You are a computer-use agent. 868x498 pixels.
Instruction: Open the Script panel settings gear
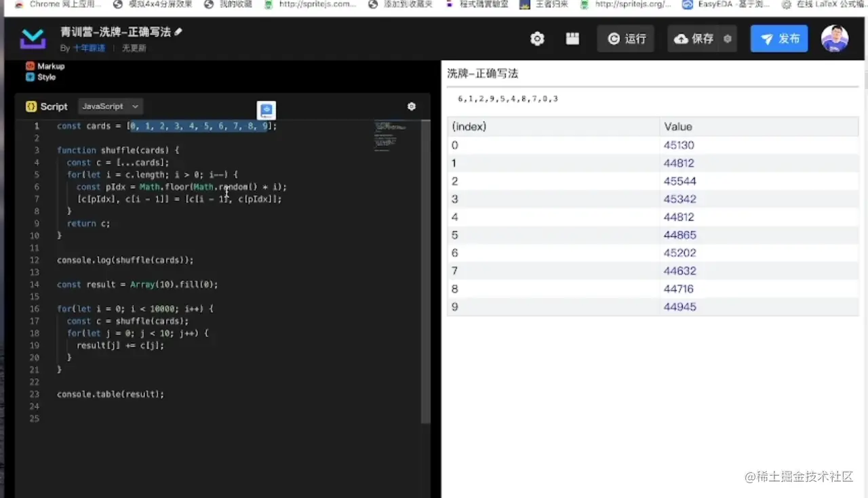coord(412,106)
